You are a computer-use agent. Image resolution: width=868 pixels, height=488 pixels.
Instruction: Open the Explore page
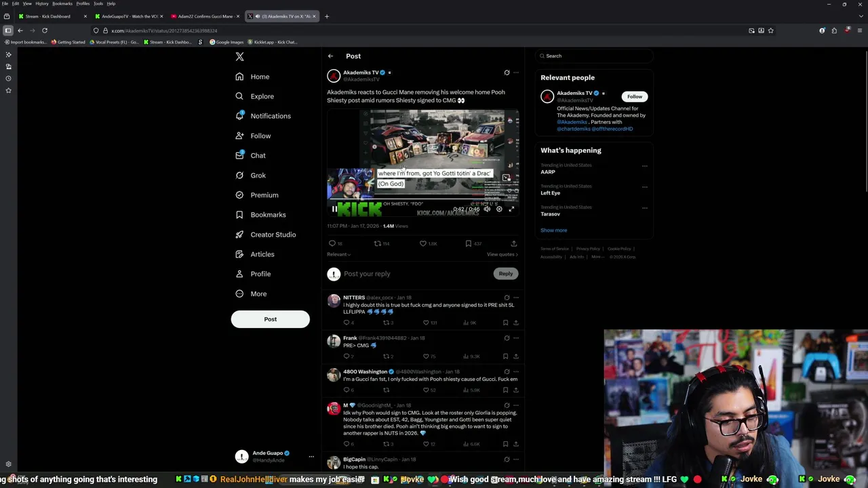(254, 96)
